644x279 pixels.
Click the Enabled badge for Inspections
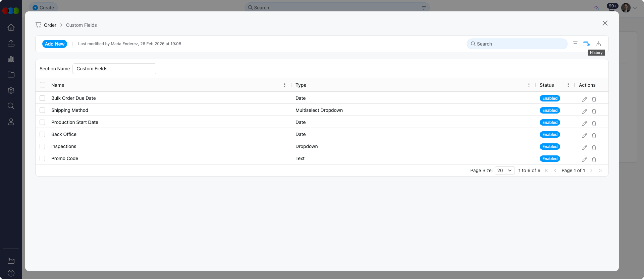550,147
